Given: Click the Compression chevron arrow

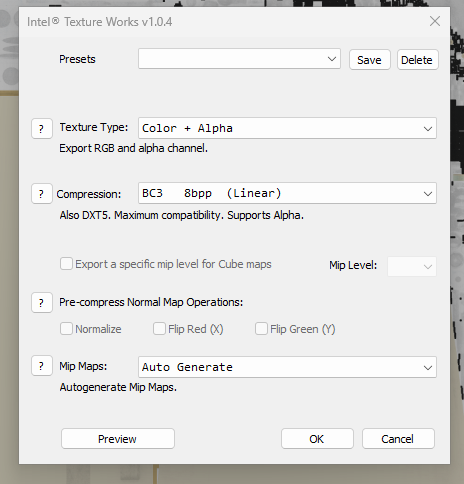Looking at the screenshot, I should pyautogui.click(x=428, y=194).
